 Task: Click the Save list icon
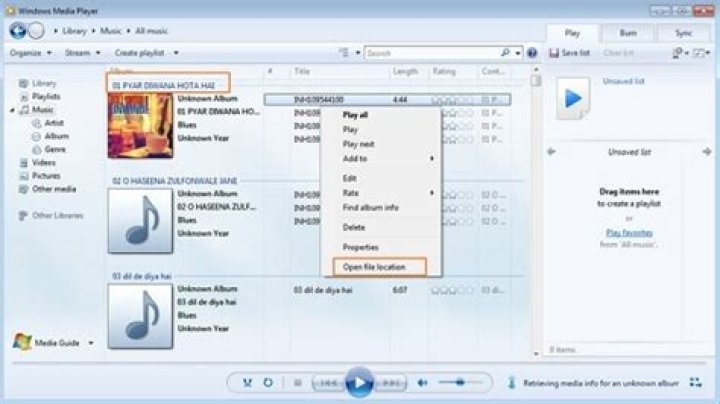[554, 53]
